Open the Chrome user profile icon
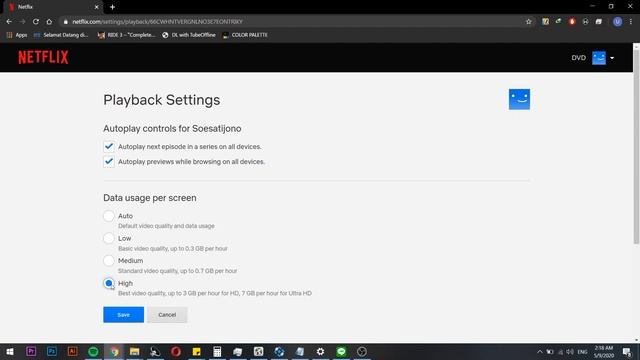 617,22
